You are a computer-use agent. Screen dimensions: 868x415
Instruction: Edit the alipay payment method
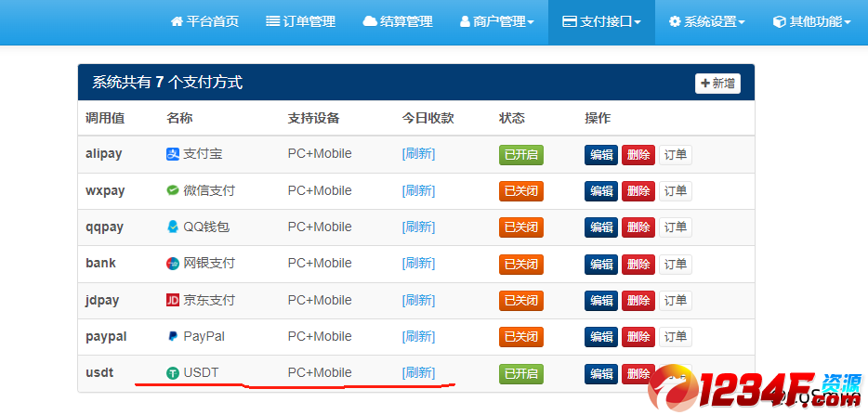click(x=601, y=155)
